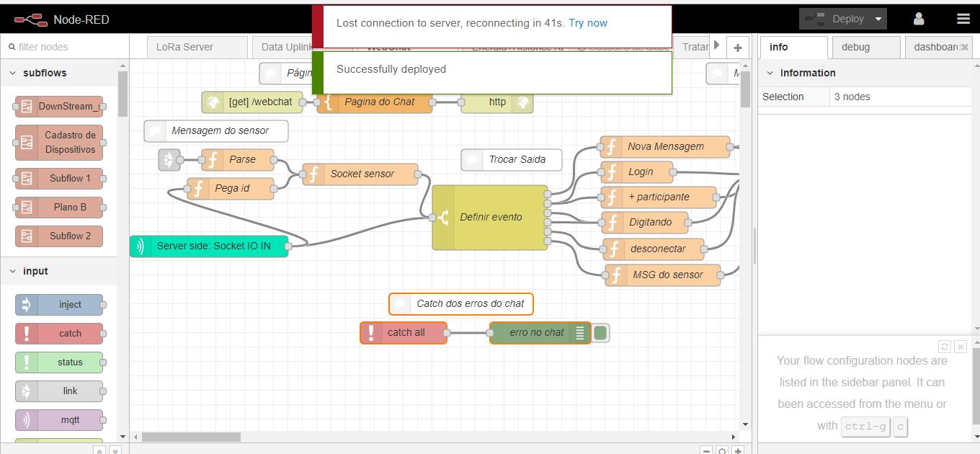The width and height of the screenshot is (980, 454).
Task: Zoom in using the plus icon
Action: click(736, 450)
